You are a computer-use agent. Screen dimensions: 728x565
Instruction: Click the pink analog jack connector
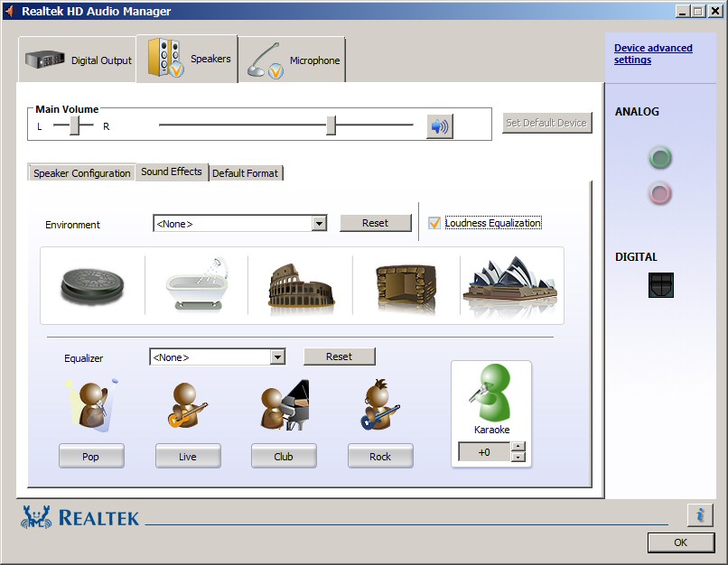(659, 193)
